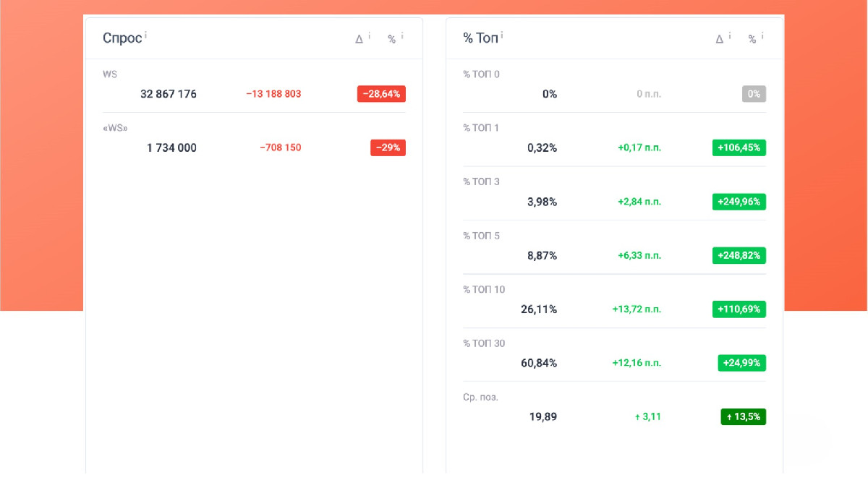Viewport: 868px width, 488px height.
Task: Click the % ТОП 5 value 8,87%
Action: point(542,256)
